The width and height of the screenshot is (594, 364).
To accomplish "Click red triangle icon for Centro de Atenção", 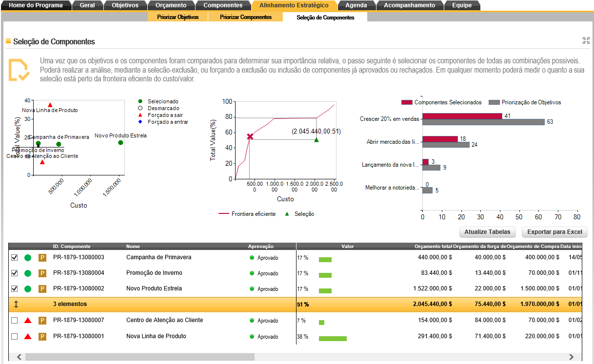I will tap(28, 321).
